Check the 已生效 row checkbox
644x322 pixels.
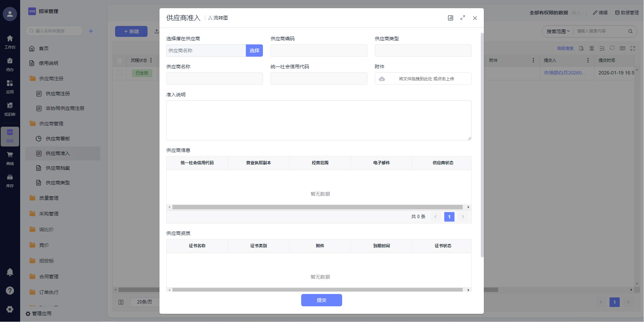point(120,73)
